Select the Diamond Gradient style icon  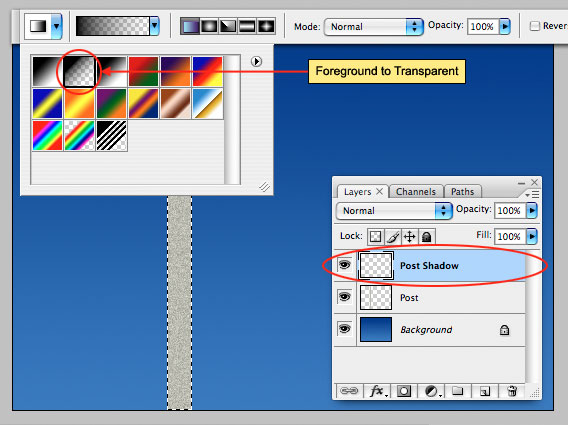coord(266,26)
